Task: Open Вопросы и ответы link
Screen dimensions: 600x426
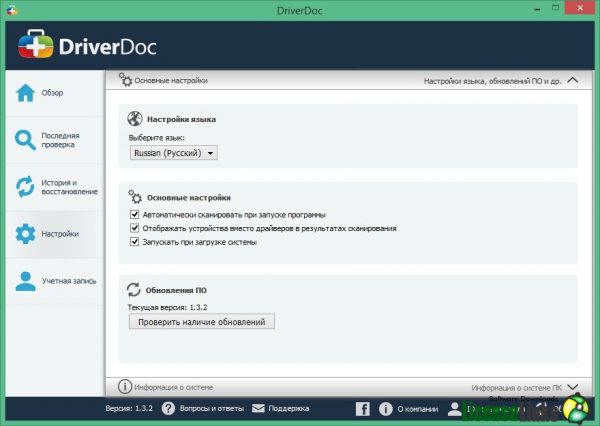Action: click(212, 408)
